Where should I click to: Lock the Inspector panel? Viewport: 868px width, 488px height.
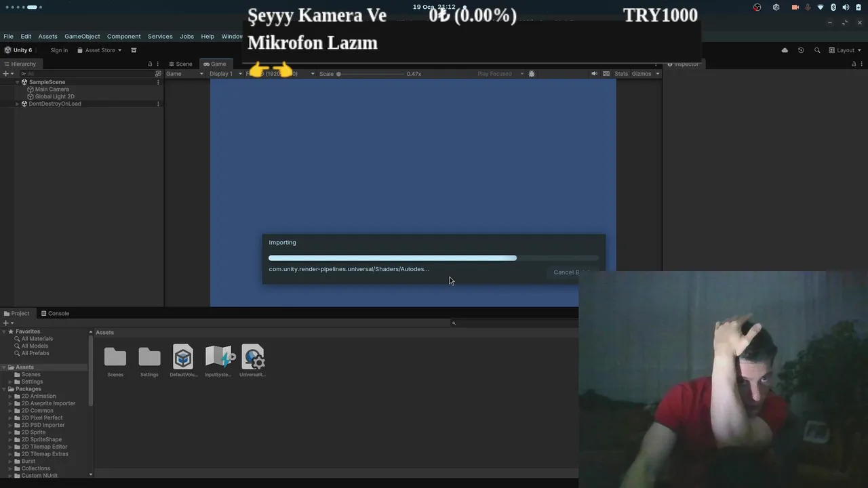point(853,64)
